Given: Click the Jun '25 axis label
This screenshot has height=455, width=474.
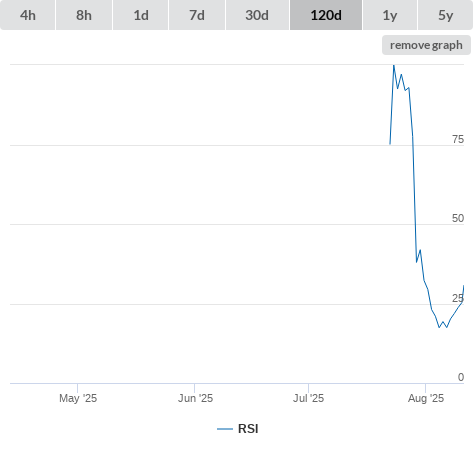Looking at the screenshot, I should [195, 398].
